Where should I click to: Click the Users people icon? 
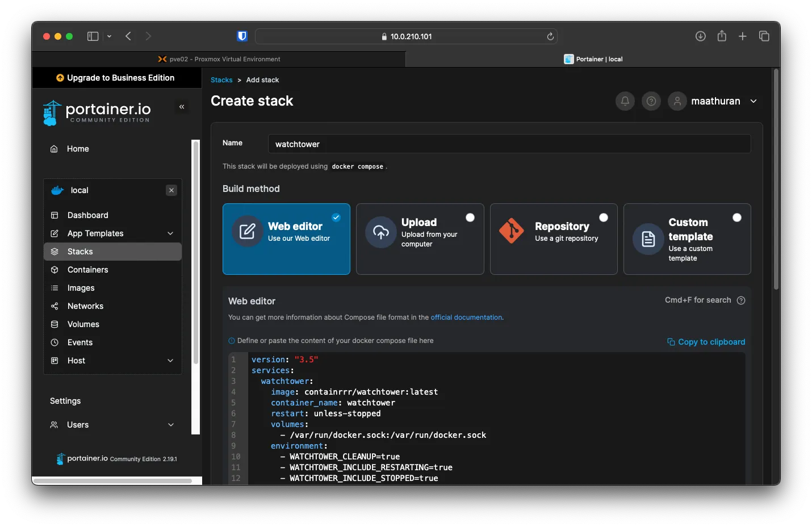54,425
